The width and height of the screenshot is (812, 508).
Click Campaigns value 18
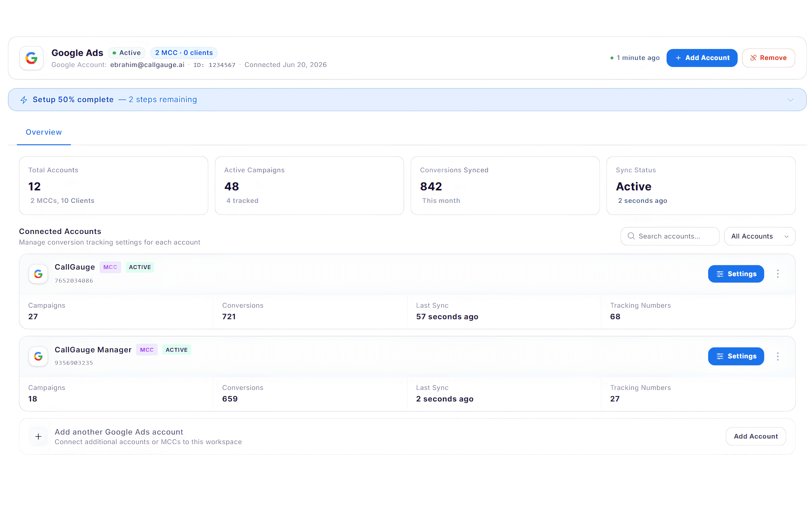tap(33, 399)
